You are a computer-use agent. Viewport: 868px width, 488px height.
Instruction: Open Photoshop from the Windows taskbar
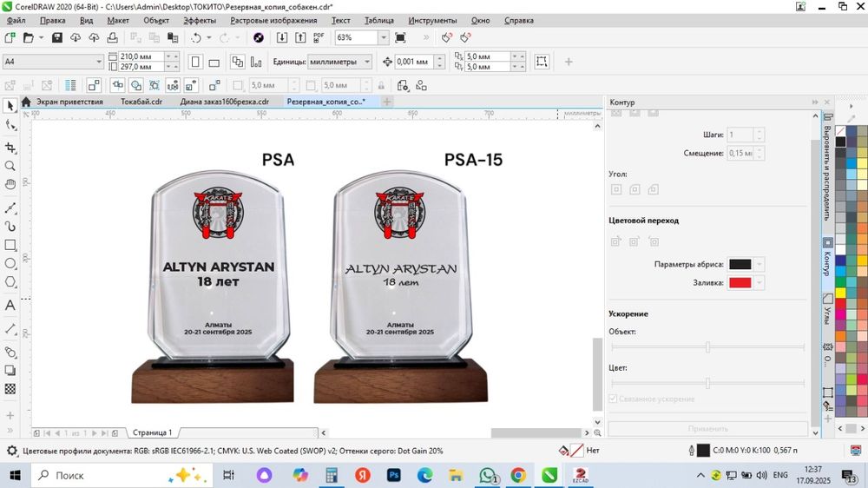pos(393,476)
